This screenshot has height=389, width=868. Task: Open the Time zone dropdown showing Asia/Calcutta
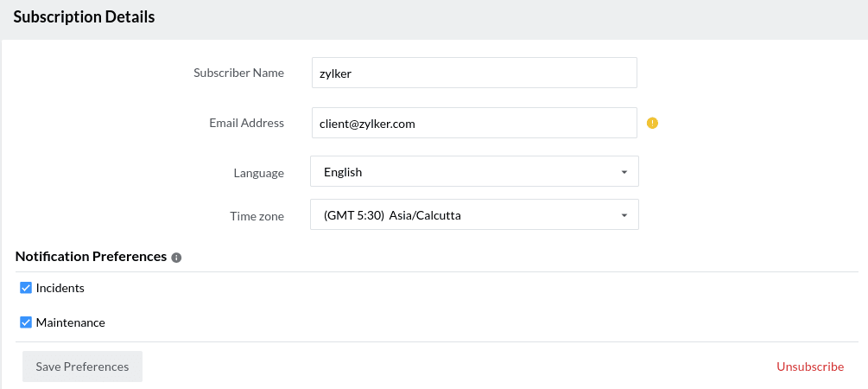click(x=473, y=215)
